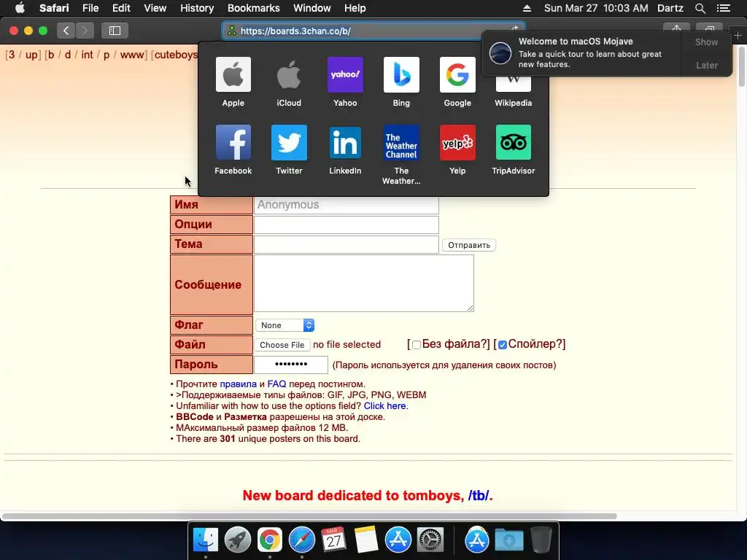Open the Apple menu logo
747x560 pixels.
point(20,7)
